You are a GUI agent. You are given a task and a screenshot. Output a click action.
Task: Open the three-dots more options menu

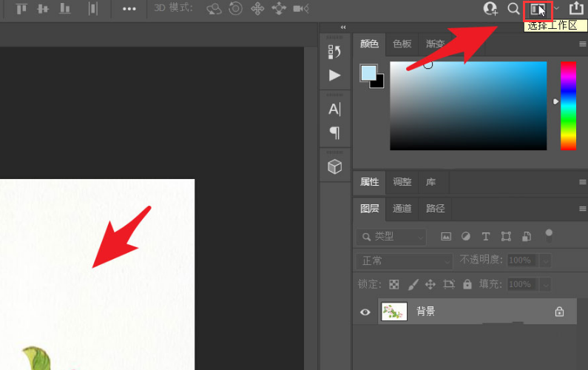click(x=129, y=9)
